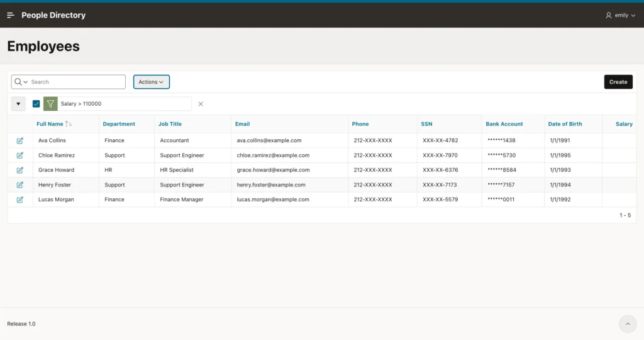Click the Email column header
The width and height of the screenshot is (644, 340).
(242, 124)
